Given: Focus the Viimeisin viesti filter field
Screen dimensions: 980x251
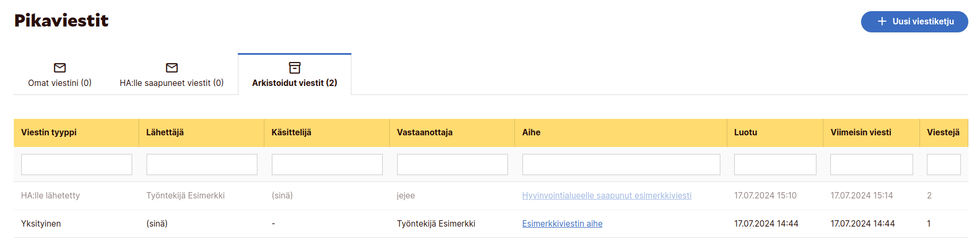Looking at the screenshot, I should (872, 165).
